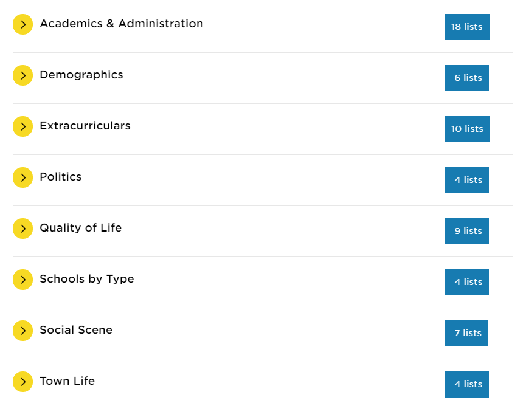Expand Social Scene using the yellow chevron
Screen dimensions: 526x420
coord(23,331)
